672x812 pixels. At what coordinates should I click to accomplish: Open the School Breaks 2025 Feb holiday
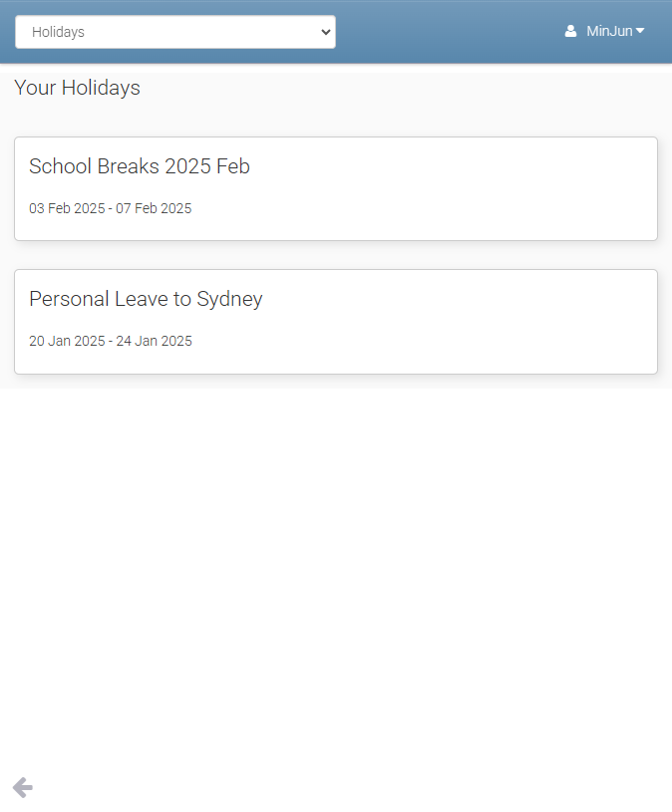point(140,166)
